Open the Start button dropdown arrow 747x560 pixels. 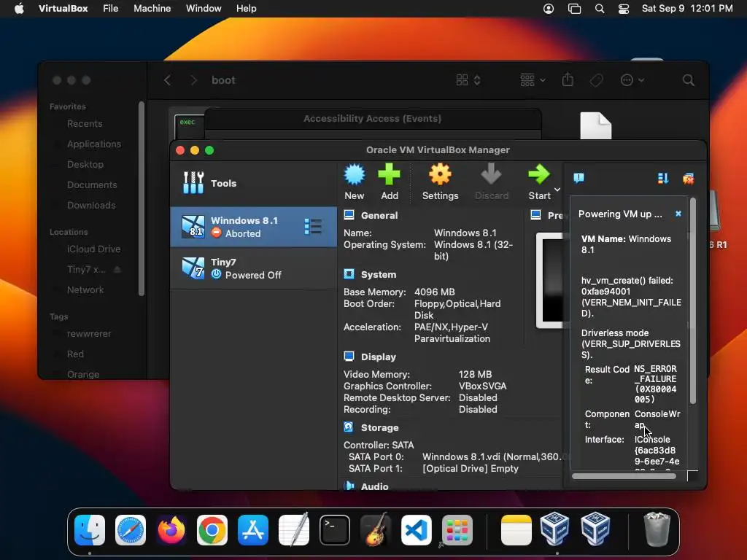click(557, 190)
